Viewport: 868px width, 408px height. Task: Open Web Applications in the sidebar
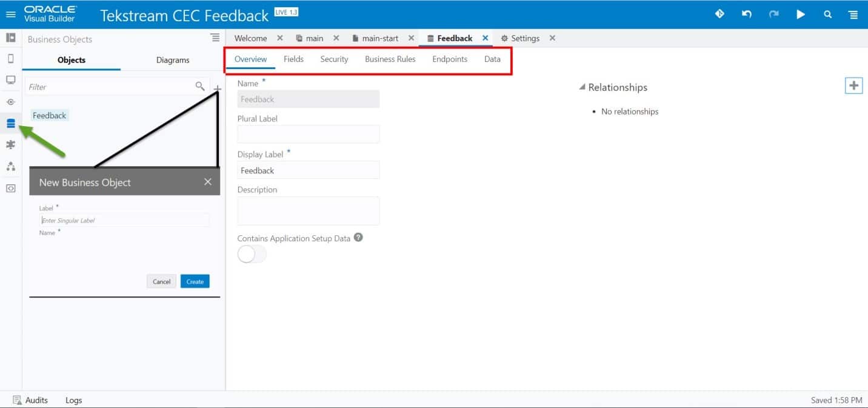pos(10,80)
